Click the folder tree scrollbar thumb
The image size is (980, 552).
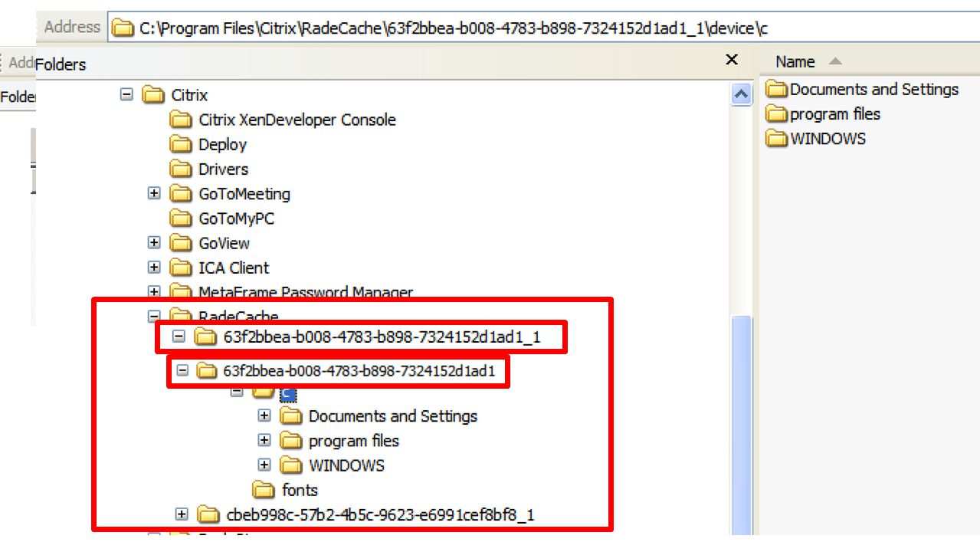click(741, 426)
